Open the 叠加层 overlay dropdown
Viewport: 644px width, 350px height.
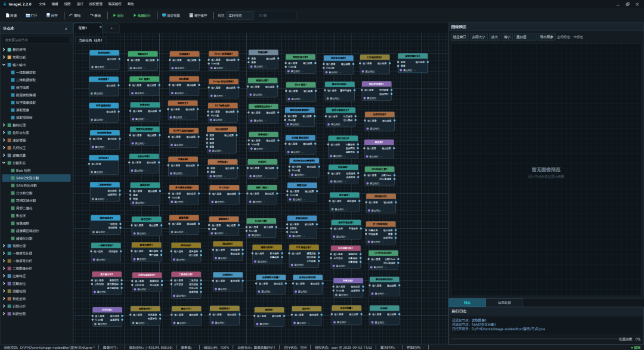click(525, 37)
